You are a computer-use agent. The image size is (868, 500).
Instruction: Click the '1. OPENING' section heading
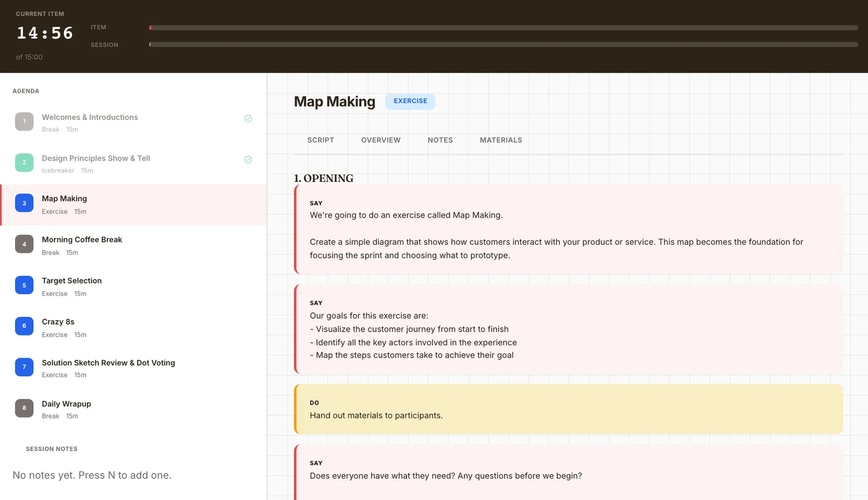tap(323, 179)
